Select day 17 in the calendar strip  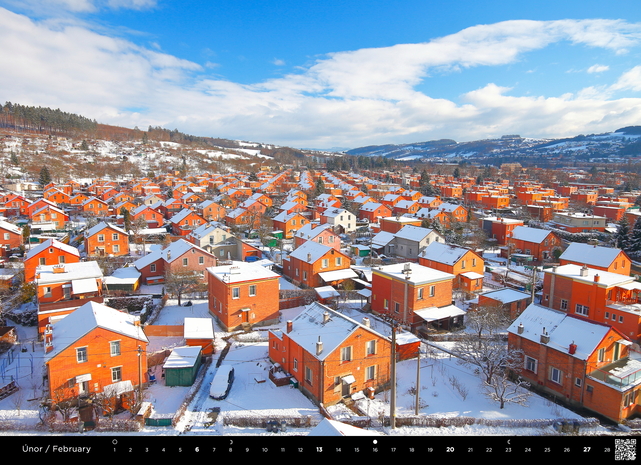393,450
